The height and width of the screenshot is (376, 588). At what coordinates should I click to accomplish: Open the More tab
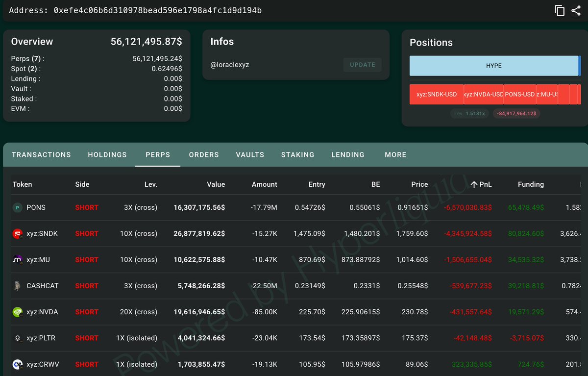coord(395,154)
